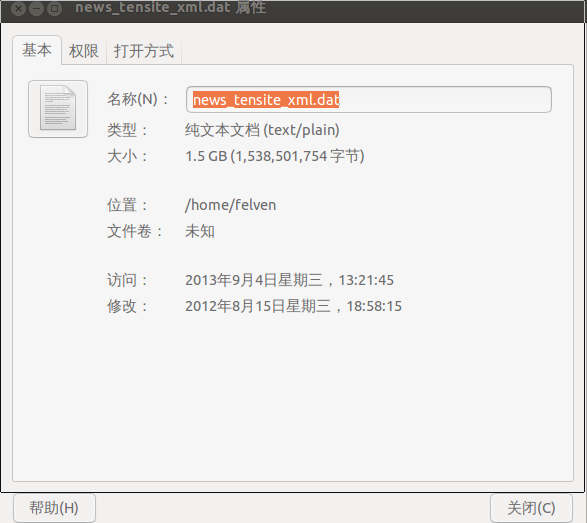Click the 名称(N) label

tap(138, 100)
